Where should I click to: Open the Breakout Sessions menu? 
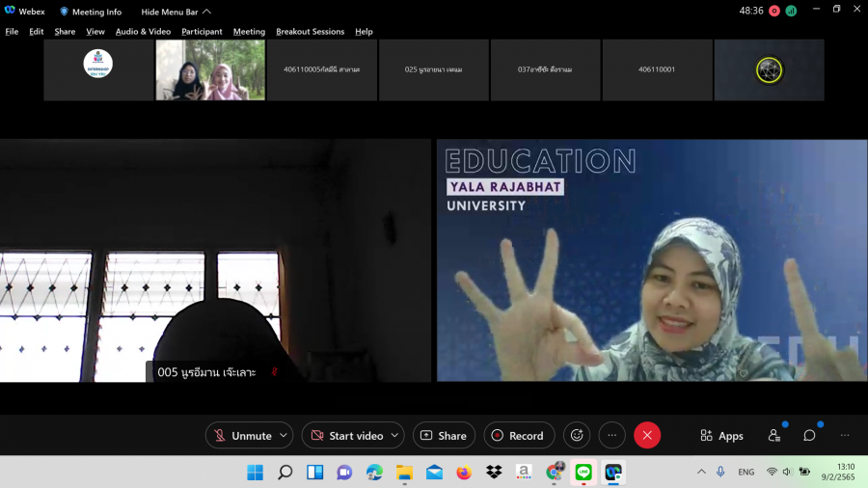tap(310, 32)
